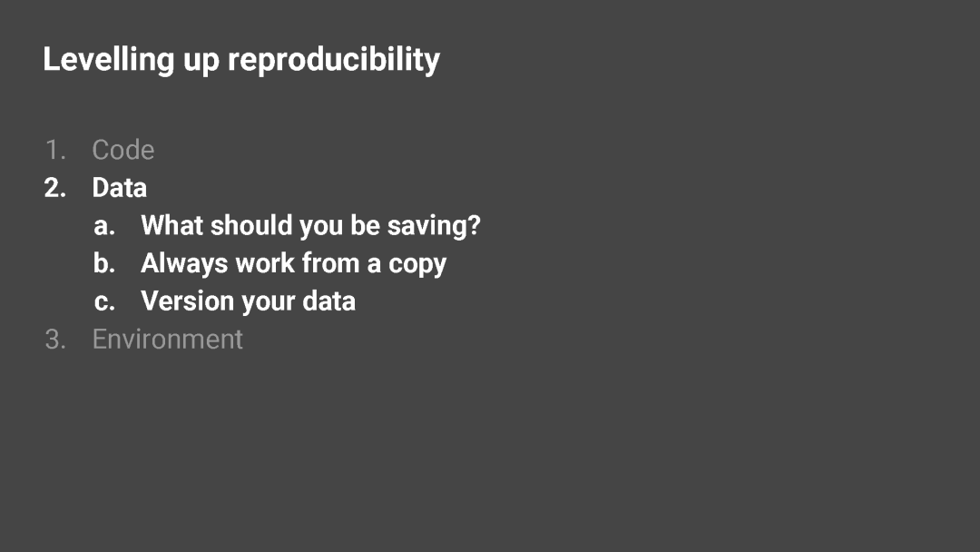Click the bold "2." list number
Image resolution: width=980 pixels, height=552 pixels.
(x=55, y=188)
